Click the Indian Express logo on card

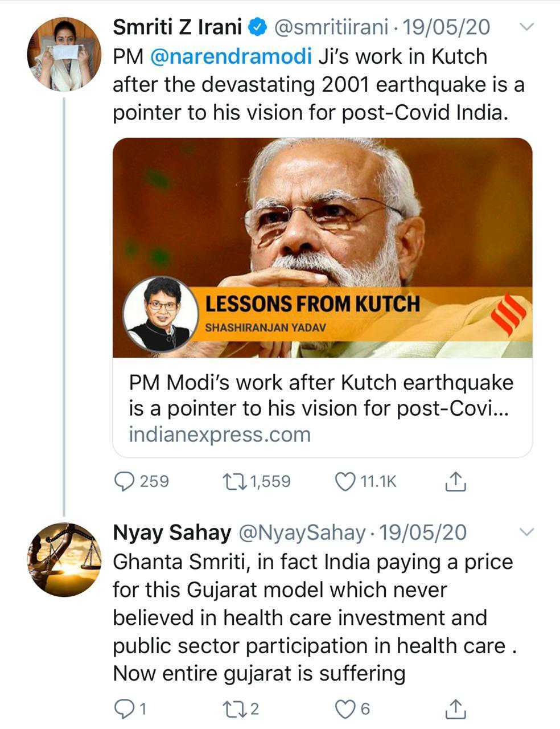pyautogui.click(x=508, y=312)
